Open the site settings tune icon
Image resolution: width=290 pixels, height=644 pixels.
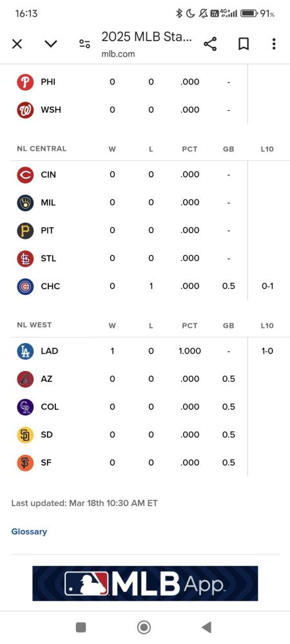click(x=84, y=44)
